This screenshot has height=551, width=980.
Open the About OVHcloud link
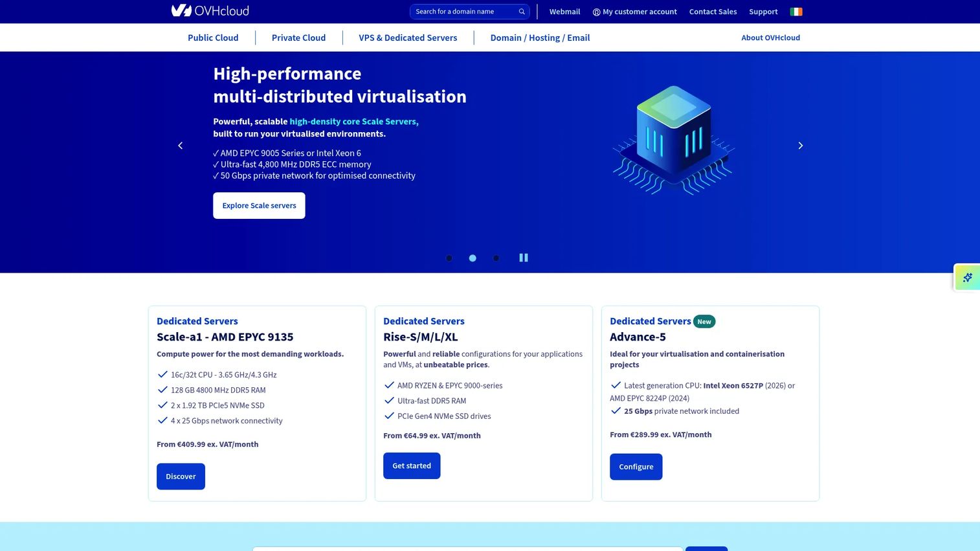coord(770,38)
